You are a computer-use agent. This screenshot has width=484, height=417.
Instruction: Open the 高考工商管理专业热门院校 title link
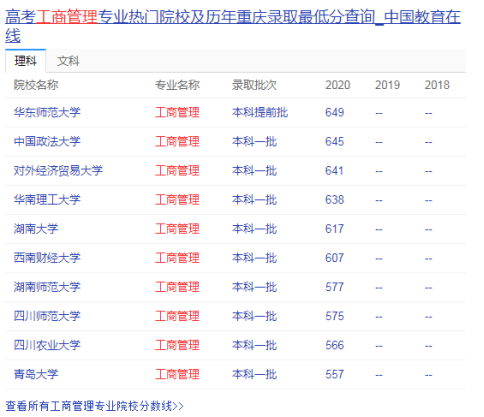click(x=233, y=26)
